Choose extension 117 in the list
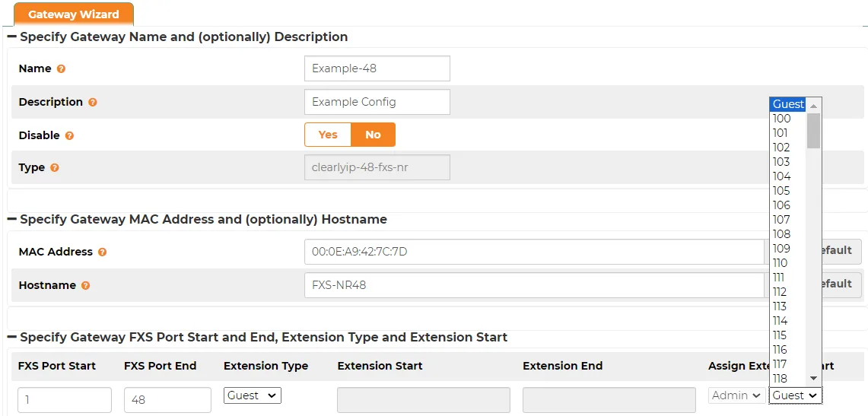 [788, 364]
